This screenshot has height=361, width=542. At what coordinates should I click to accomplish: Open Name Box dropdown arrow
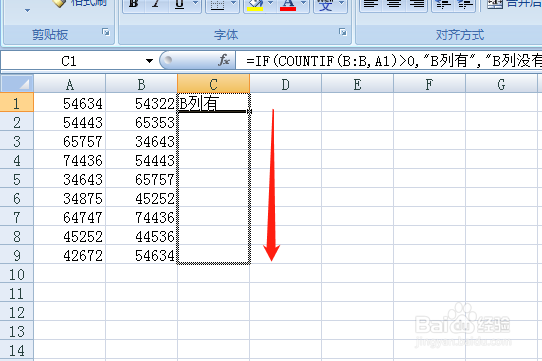pos(149,61)
